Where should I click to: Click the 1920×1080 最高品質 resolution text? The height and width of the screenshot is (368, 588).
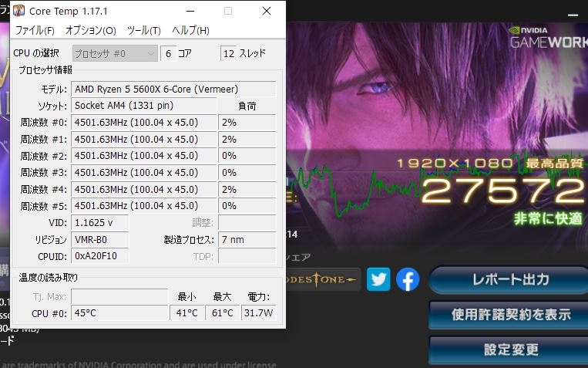coord(490,164)
